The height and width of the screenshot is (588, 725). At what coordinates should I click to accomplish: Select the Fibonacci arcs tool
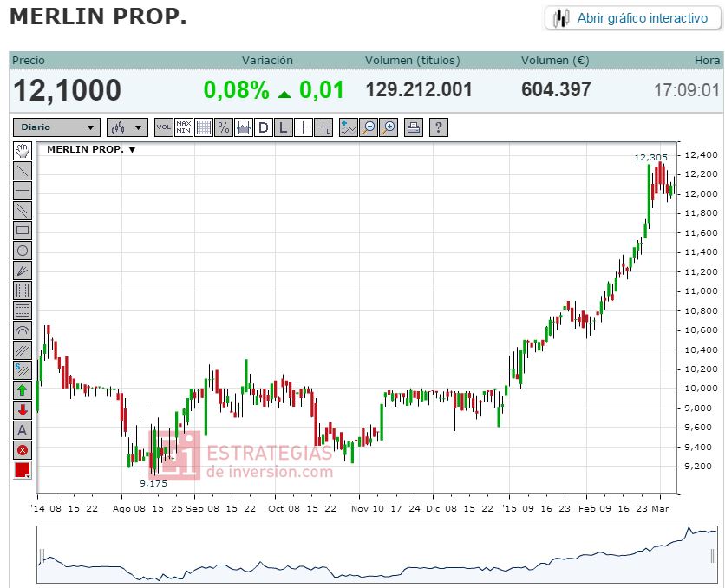click(x=23, y=330)
